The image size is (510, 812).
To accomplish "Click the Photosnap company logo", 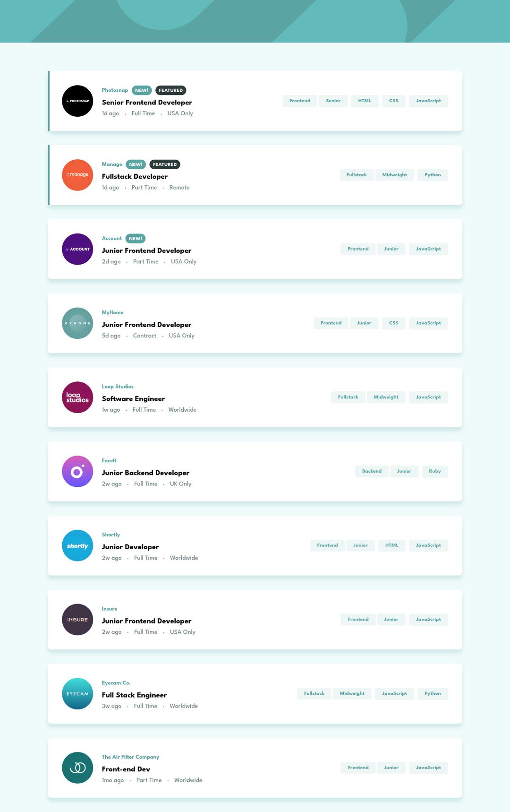I will click(77, 101).
